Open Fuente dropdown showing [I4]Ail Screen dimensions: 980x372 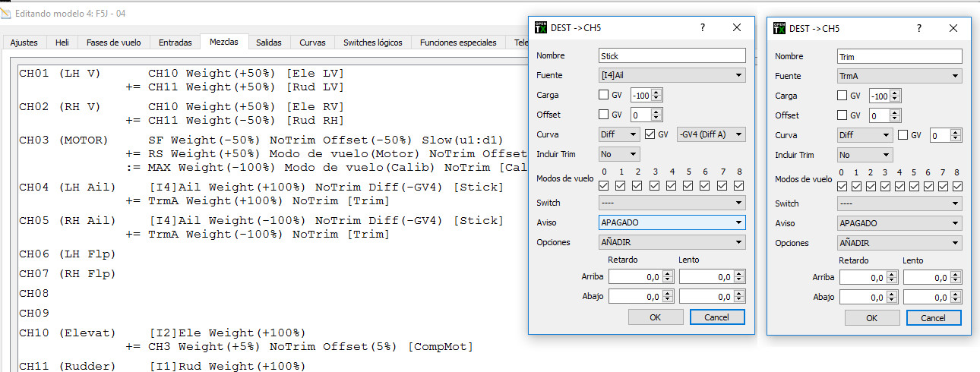[x=672, y=76]
